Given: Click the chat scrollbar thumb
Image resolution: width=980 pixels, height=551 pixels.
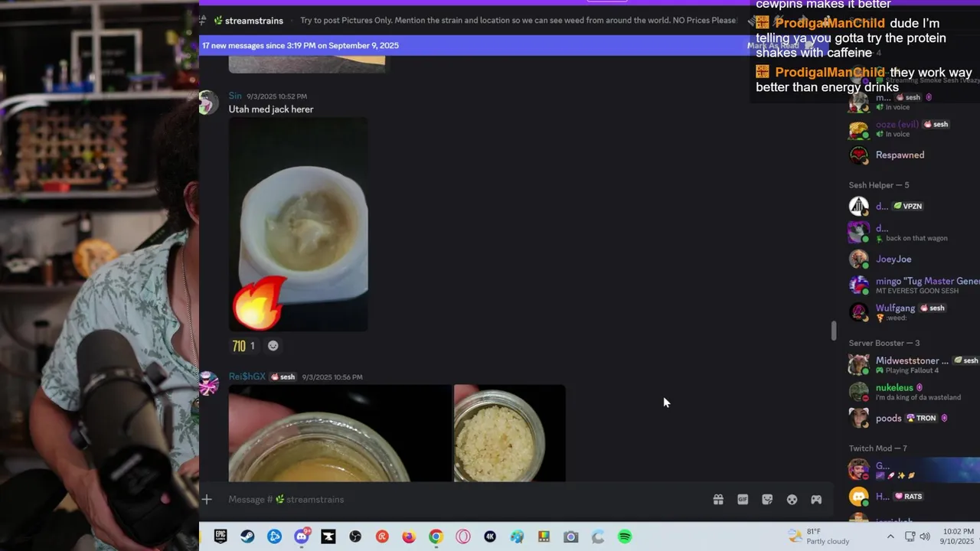Looking at the screenshot, I should click(x=834, y=331).
